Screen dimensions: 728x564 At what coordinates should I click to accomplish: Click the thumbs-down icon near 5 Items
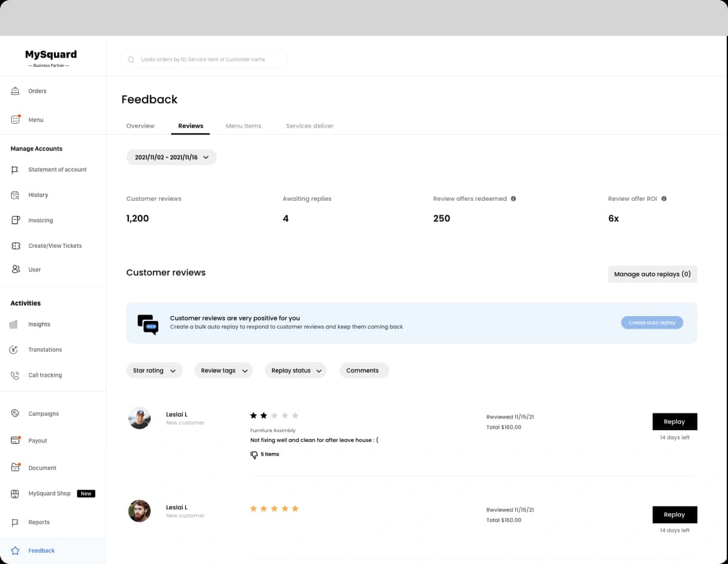click(254, 454)
